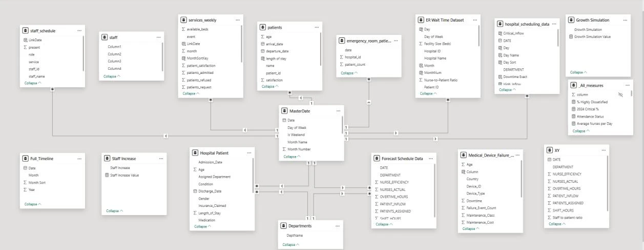Collapse the MasterDate table card
Image resolution: width=644 pixels, height=250 pixels.
(292, 157)
